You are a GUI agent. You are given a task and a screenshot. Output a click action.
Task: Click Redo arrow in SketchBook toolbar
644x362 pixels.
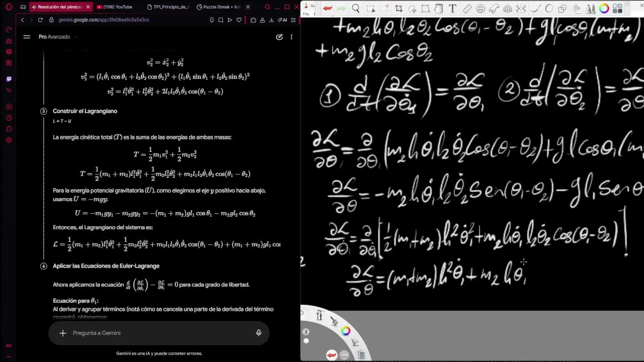click(341, 8)
